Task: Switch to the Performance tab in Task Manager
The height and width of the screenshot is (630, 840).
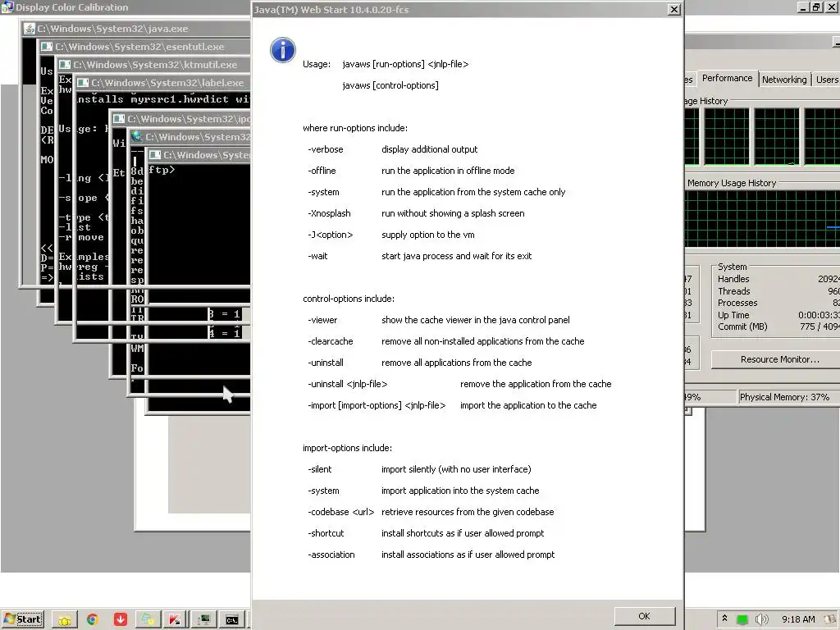Action: (727, 78)
